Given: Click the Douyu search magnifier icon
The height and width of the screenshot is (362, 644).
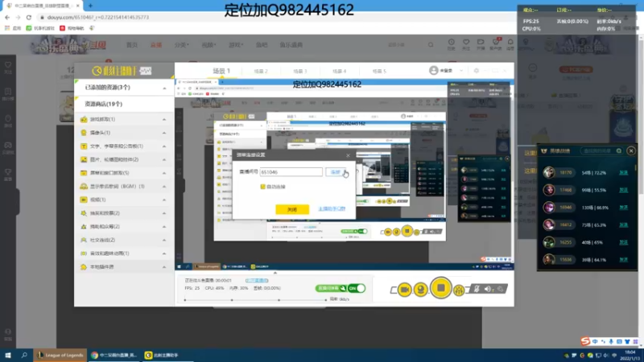Looking at the screenshot, I should [431, 45].
